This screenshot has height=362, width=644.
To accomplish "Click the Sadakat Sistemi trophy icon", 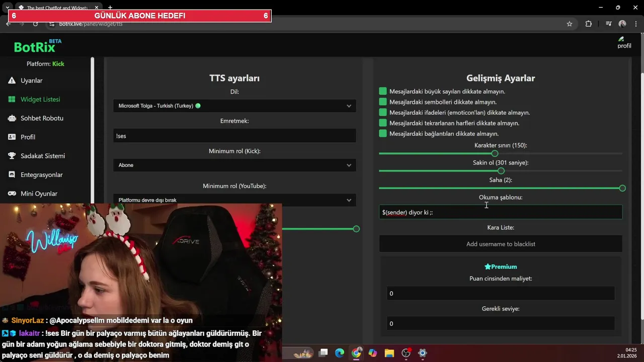I will click(x=12, y=156).
